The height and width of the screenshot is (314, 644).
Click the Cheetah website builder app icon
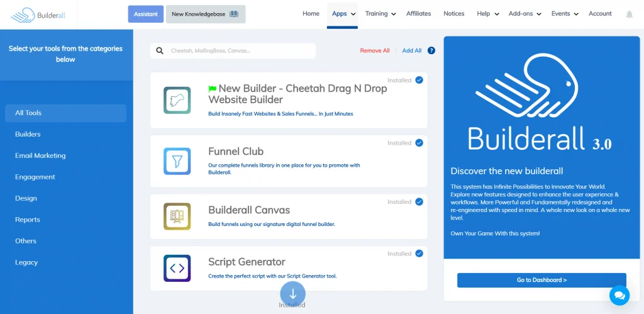click(177, 101)
